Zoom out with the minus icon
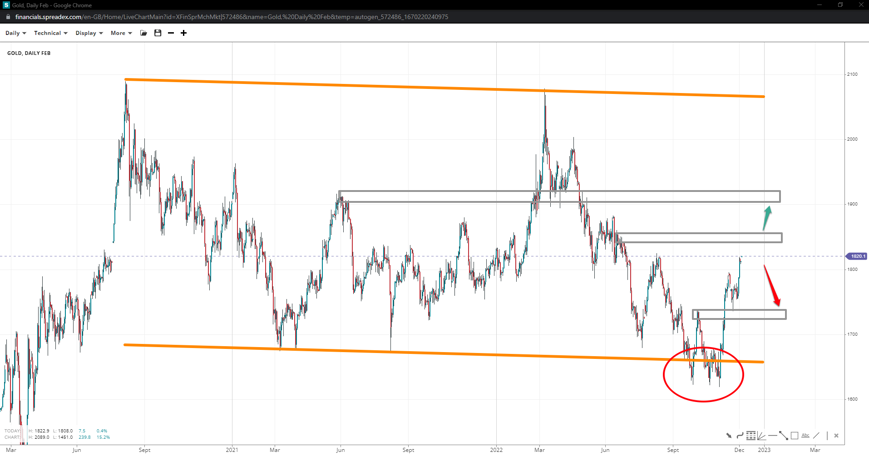869x456 pixels. [170, 33]
